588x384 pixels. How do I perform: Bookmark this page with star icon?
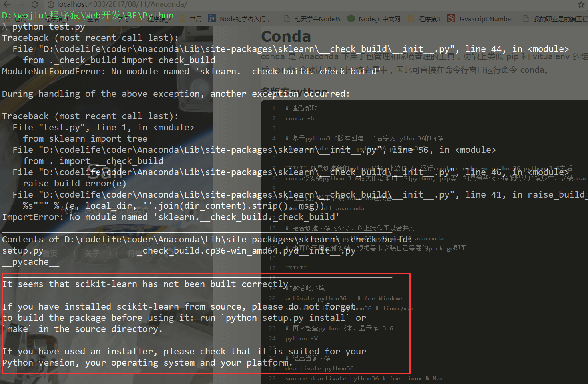581,5
